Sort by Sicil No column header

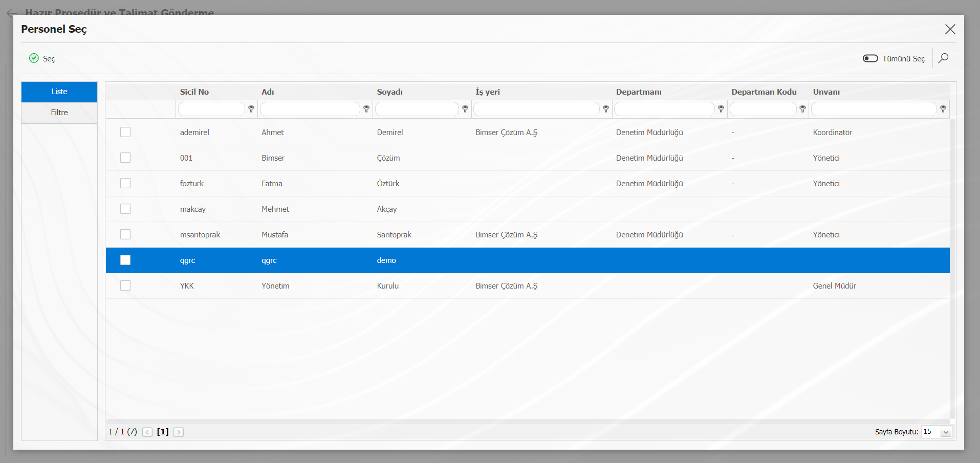click(194, 92)
